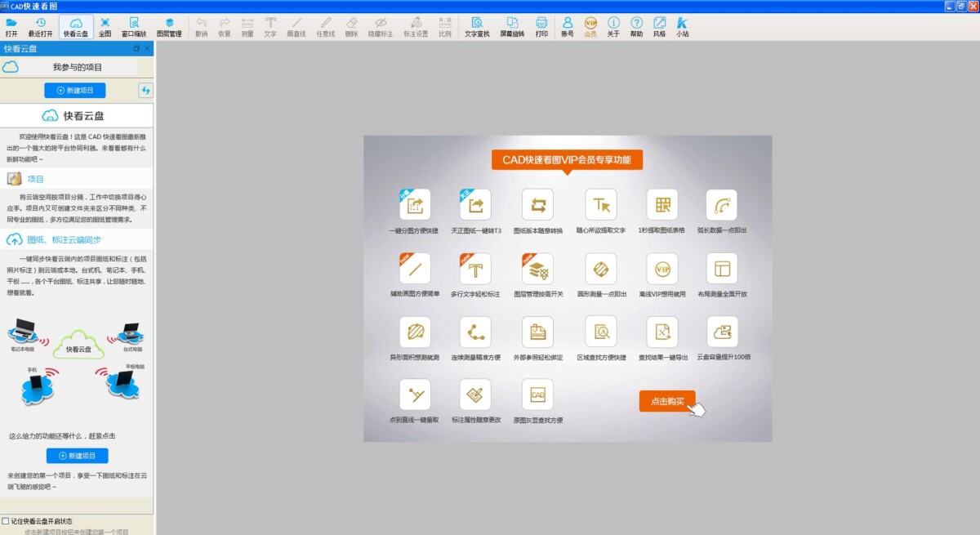
Task: Click top 新建项目 button beside refresh icon
Action: (x=75, y=90)
